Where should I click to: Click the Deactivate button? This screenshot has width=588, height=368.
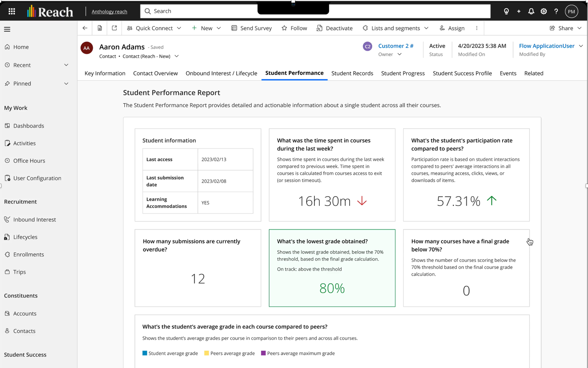coord(334,28)
